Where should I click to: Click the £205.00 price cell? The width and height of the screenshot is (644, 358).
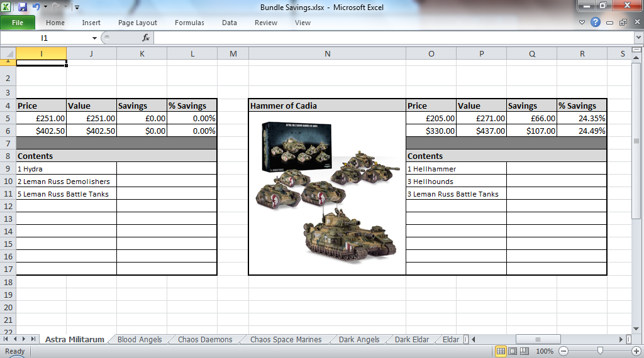pyautogui.click(x=431, y=118)
